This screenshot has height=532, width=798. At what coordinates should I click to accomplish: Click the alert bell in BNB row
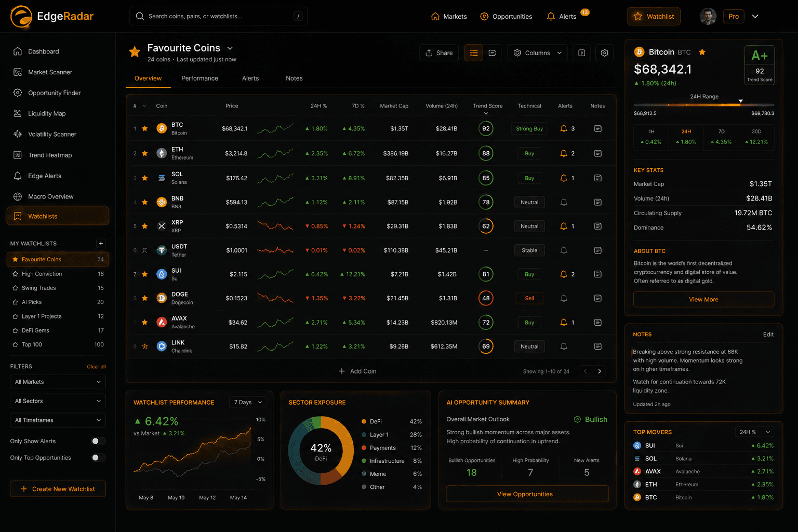click(x=564, y=202)
